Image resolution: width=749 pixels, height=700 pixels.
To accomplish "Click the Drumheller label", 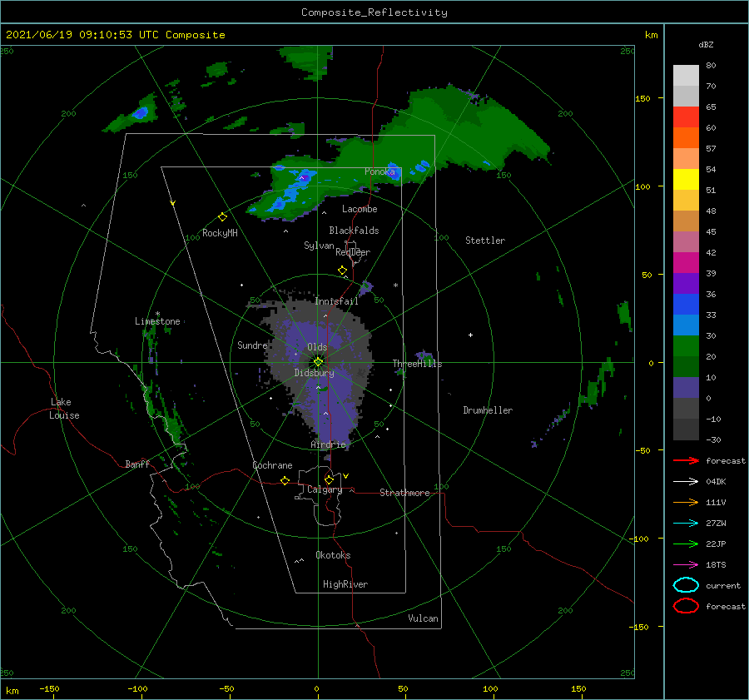I will pos(488,410).
